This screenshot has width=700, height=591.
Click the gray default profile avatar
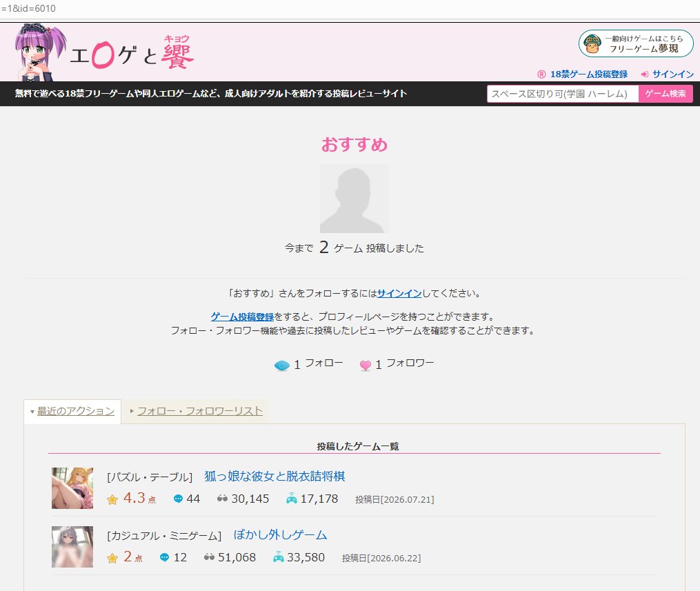pyautogui.click(x=354, y=199)
